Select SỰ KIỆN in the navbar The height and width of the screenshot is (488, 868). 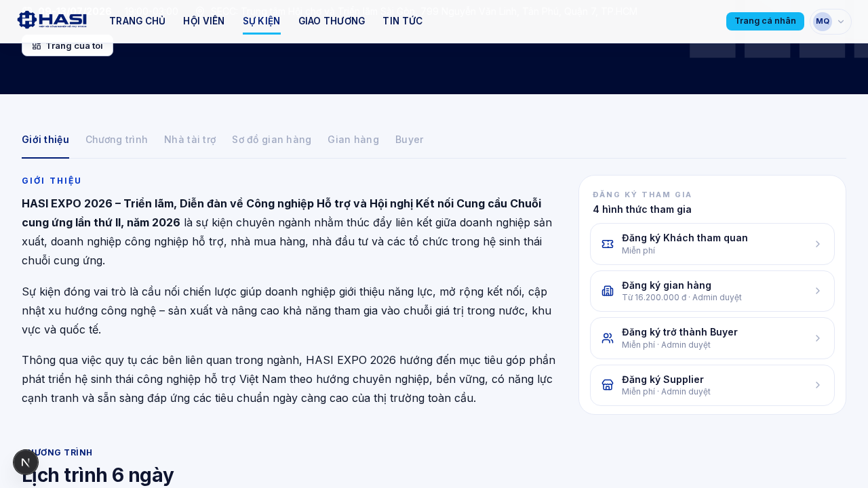click(x=262, y=21)
